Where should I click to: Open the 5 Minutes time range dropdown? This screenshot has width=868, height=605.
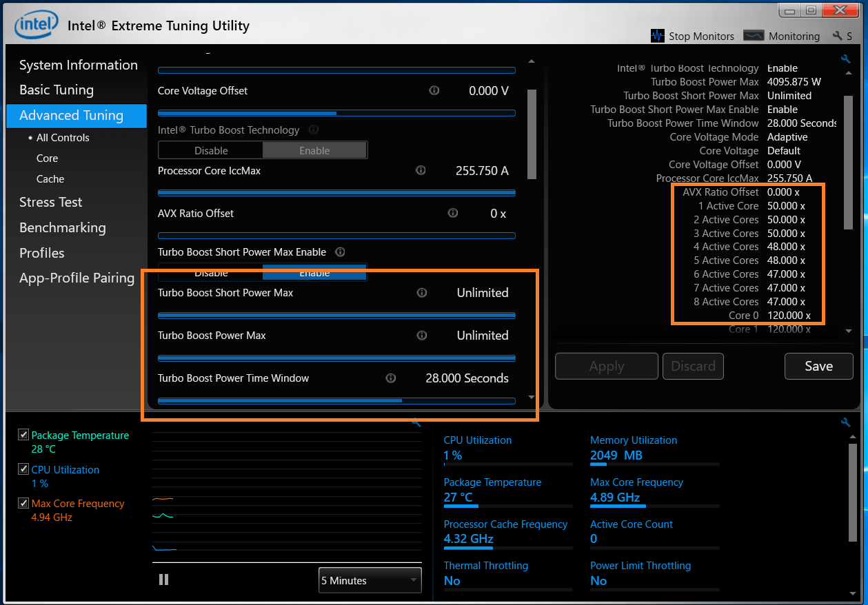coord(370,580)
